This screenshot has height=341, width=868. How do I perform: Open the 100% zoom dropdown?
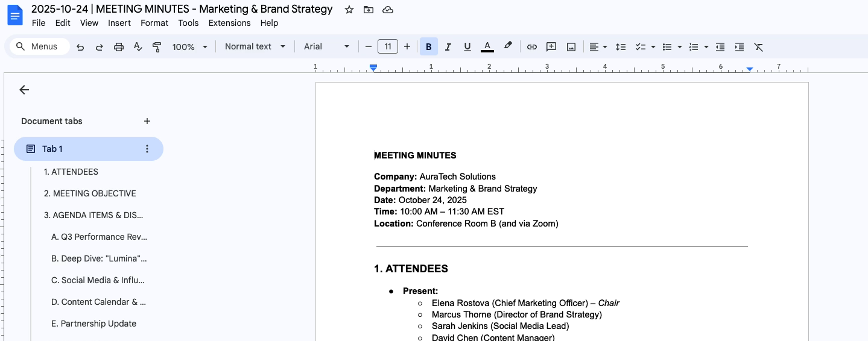coord(189,46)
